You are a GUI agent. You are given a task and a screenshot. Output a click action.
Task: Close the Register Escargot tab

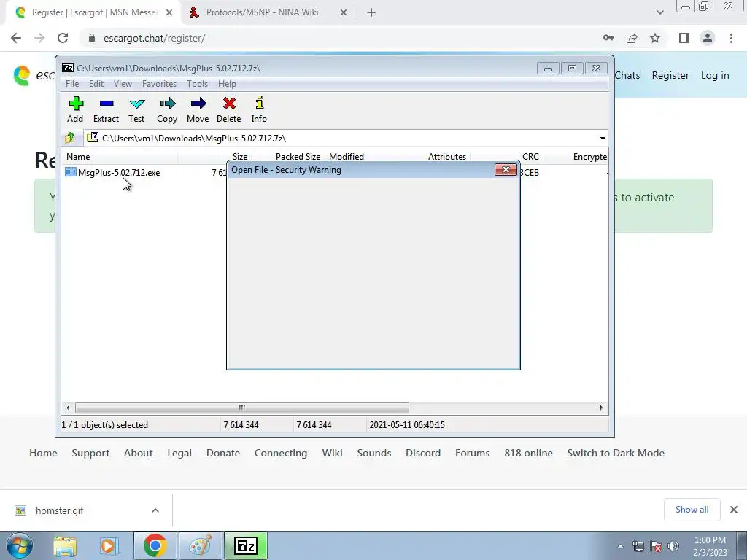click(169, 12)
